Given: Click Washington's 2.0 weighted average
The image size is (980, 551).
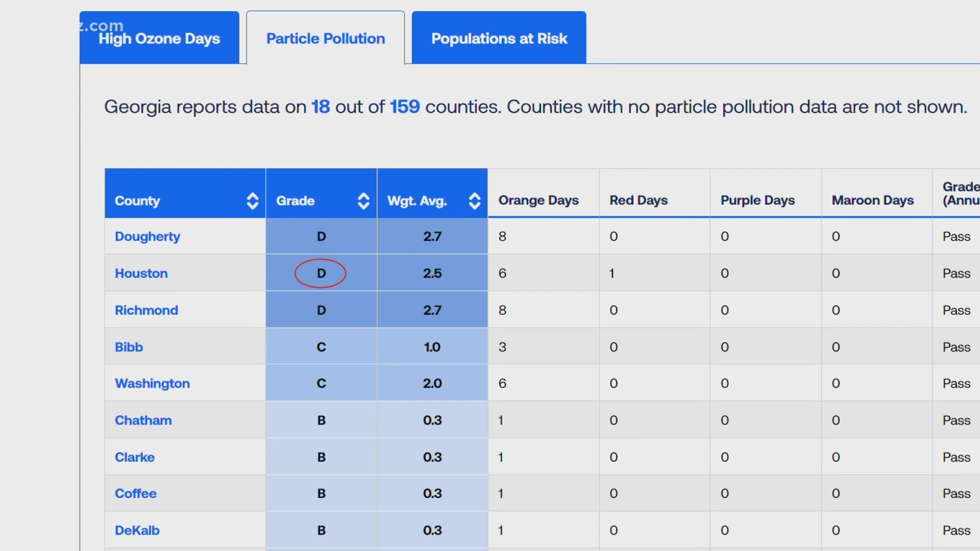Looking at the screenshot, I should [x=432, y=383].
